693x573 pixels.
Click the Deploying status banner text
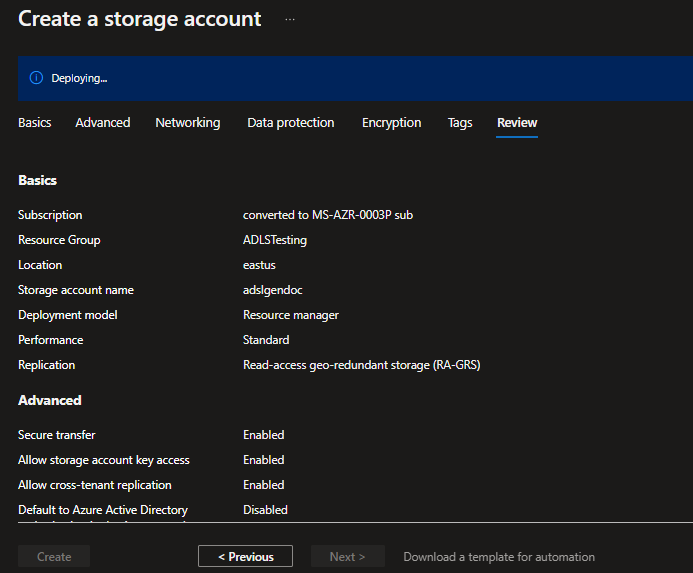coord(79,78)
